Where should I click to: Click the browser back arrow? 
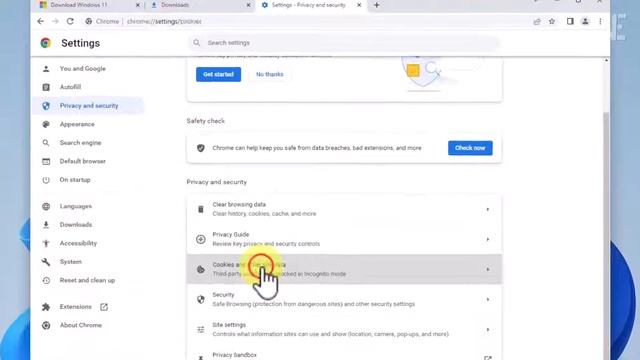40,21
